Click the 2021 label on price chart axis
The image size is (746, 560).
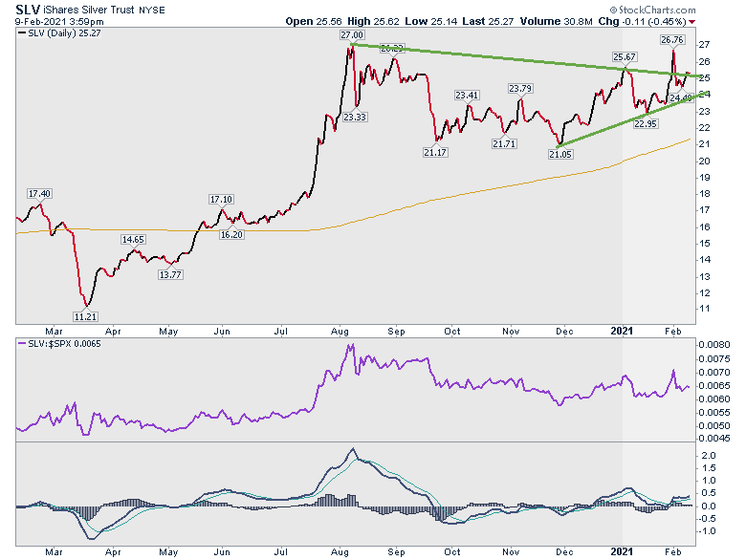tap(623, 332)
